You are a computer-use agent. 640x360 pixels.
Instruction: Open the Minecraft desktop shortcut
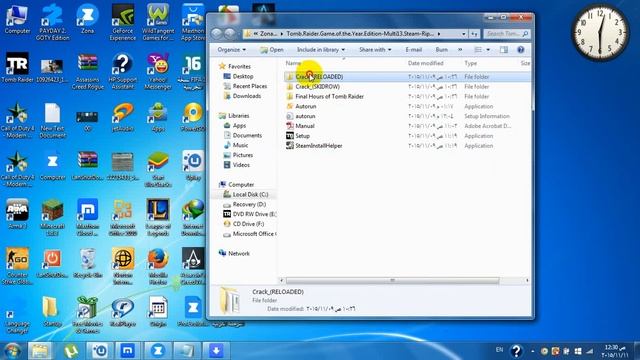click(x=53, y=218)
